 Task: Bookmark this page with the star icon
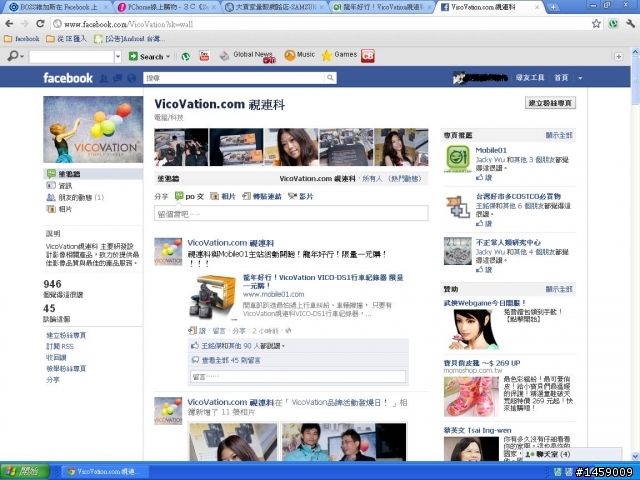tap(596, 24)
